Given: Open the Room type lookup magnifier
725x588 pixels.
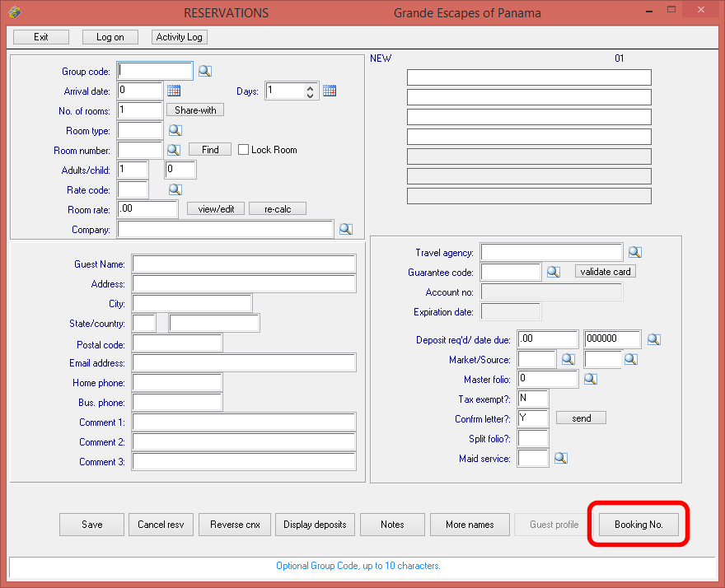Looking at the screenshot, I should [175, 130].
